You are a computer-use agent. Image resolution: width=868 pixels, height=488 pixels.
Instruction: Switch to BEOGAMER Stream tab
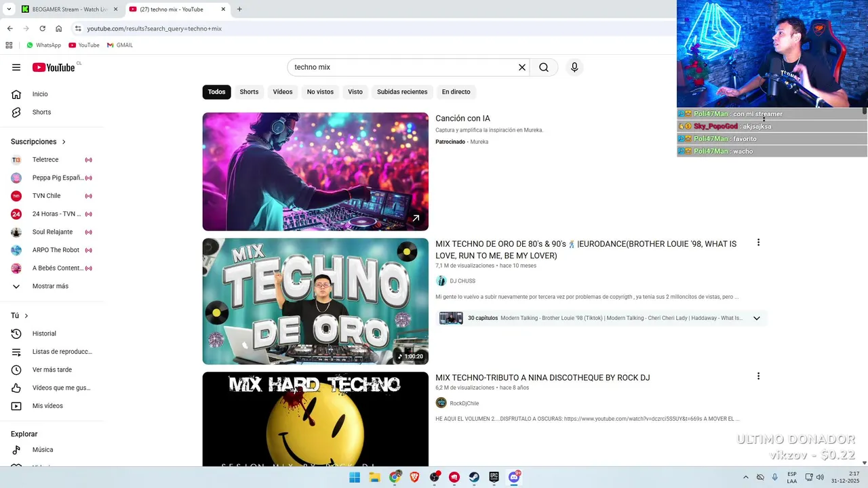[x=64, y=9]
